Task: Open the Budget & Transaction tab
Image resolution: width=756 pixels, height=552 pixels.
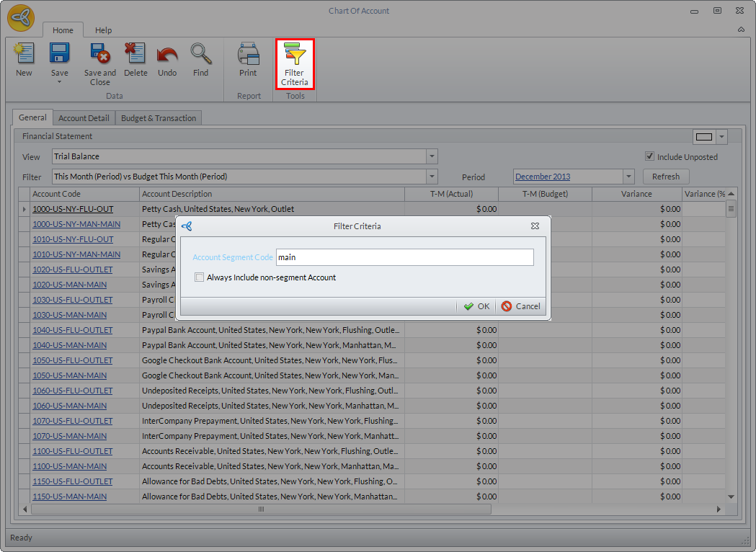Action: (x=159, y=118)
